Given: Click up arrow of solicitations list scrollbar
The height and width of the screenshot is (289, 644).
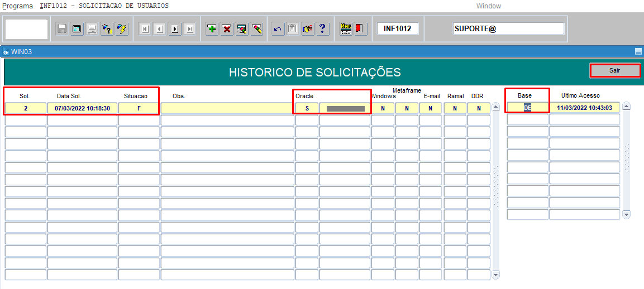Looking at the screenshot, I should click(x=496, y=107).
